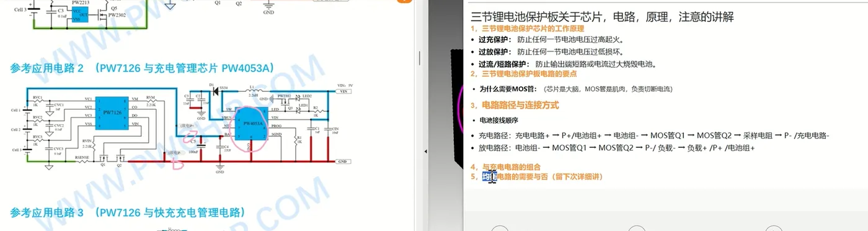Click heading 1，三节锂电池保护芯片的工作原理
The height and width of the screenshot is (231, 868).
[x=527, y=29]
